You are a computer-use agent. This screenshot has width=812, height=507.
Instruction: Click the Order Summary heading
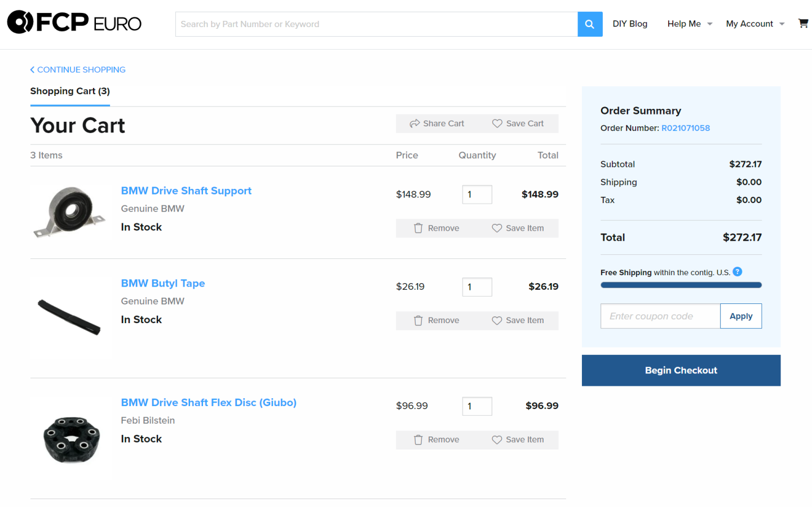(641, 111)
